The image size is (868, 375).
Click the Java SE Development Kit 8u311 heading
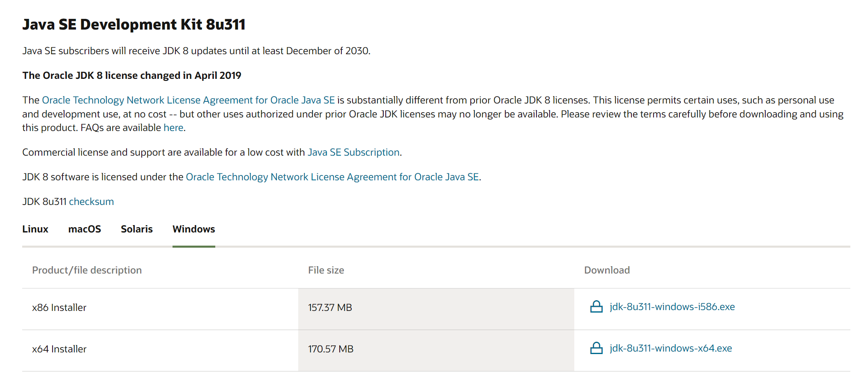(134, 25)
